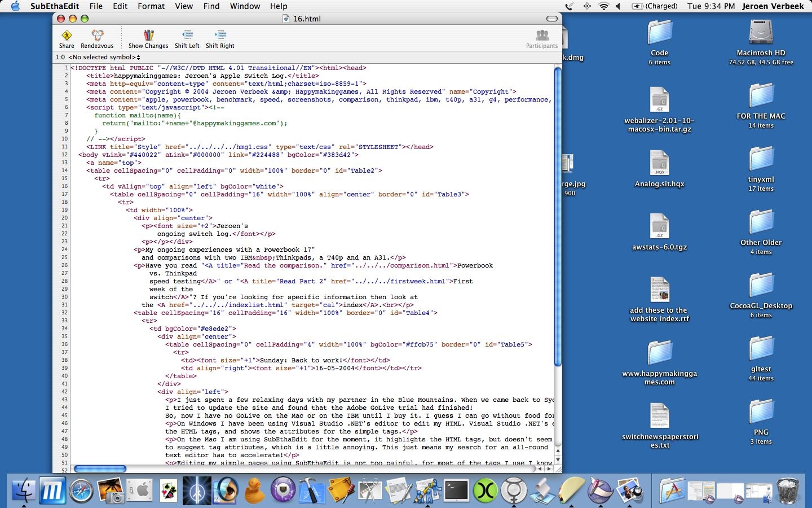The height and width of the screenshot is (508, 812).
Task: Select the switchnewspaperstories.txt file
Action: coord(659,417)
